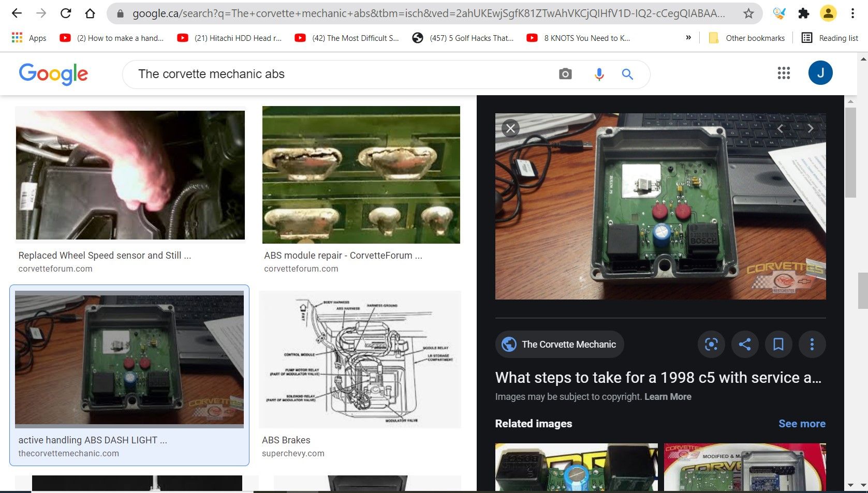Search inside image with the Lens icon

[711, 345]
